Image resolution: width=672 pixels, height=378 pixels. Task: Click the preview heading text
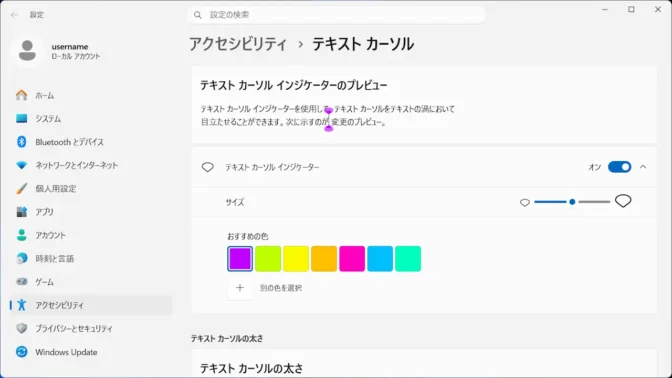294,85
